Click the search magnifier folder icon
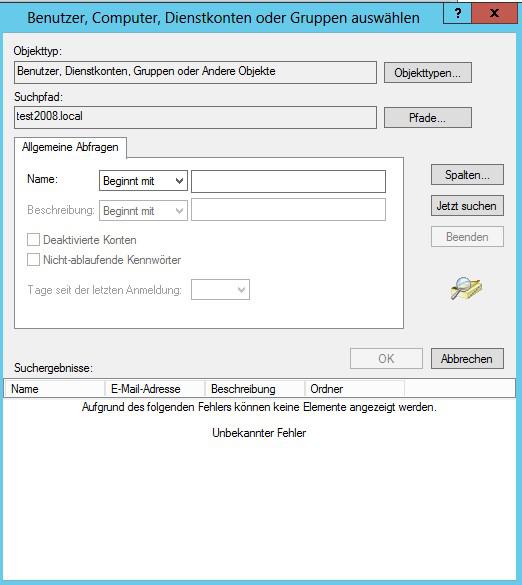The width and height of the screenshot is (522, 585). (x=466, y=288)
